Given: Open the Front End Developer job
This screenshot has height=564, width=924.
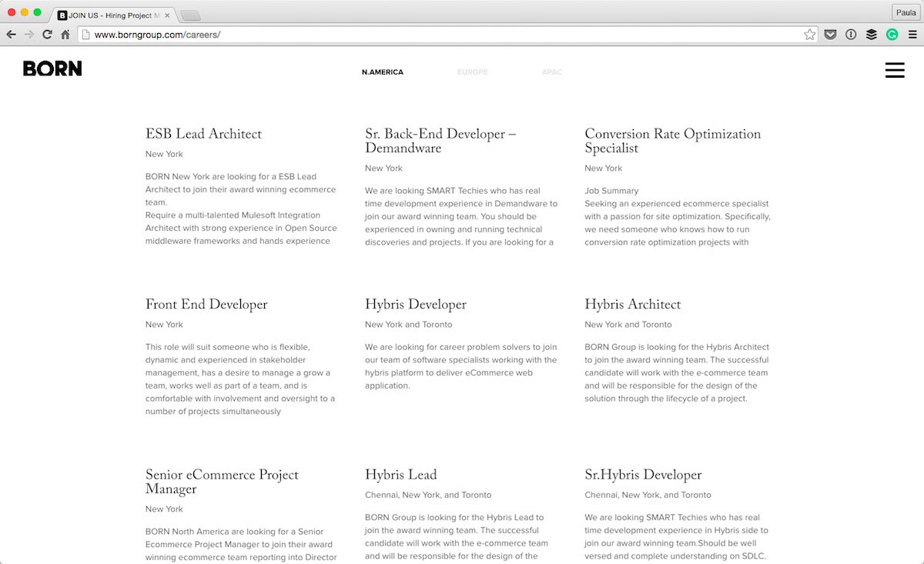Looking at the screenshot, I should [x=206, y=305].
